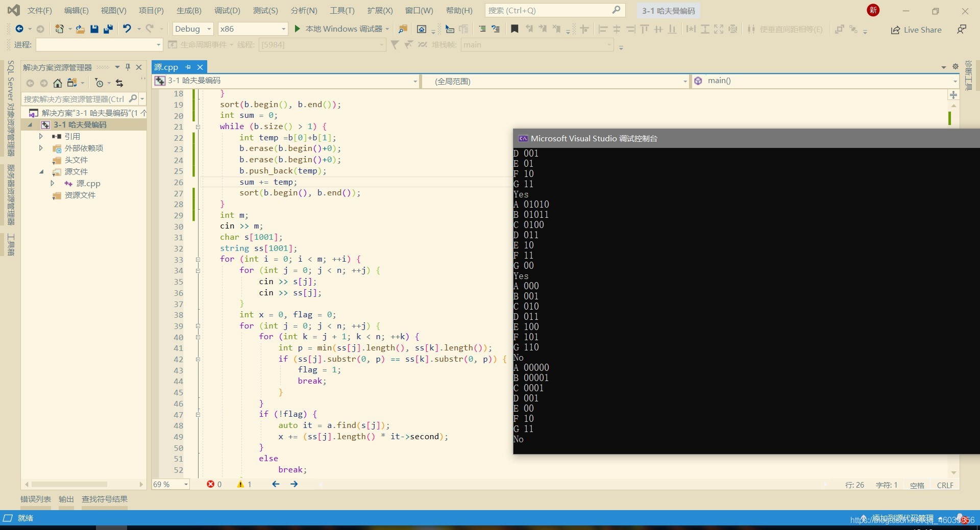Click the Solution Explorer search field
The image size is (980, 530).
(x=75, y=99)
